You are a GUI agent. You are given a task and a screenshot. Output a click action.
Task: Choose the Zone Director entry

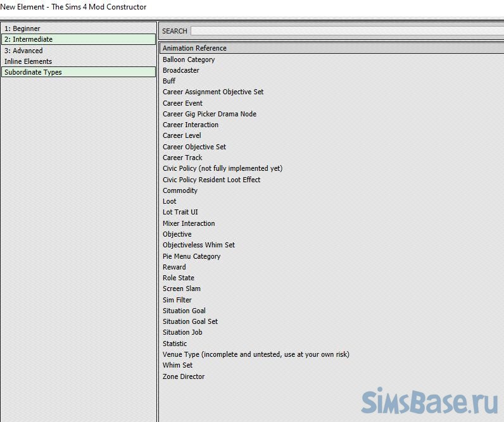(184, 376)
